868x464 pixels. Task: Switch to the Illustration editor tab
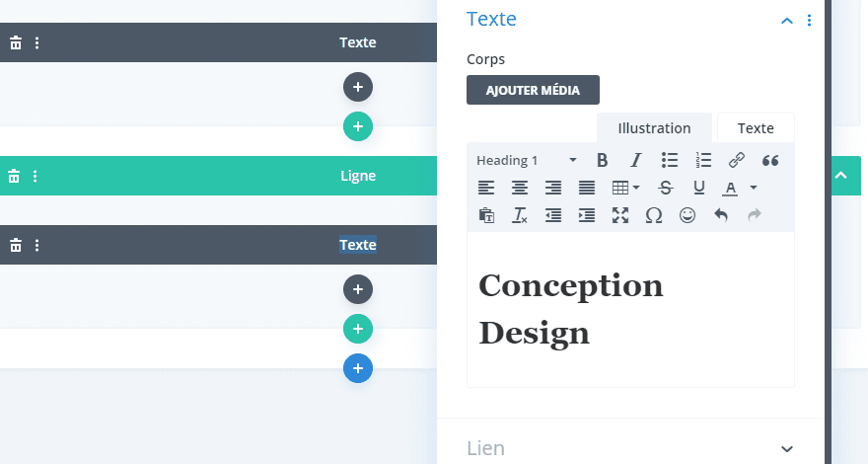(x=654, y=128)
